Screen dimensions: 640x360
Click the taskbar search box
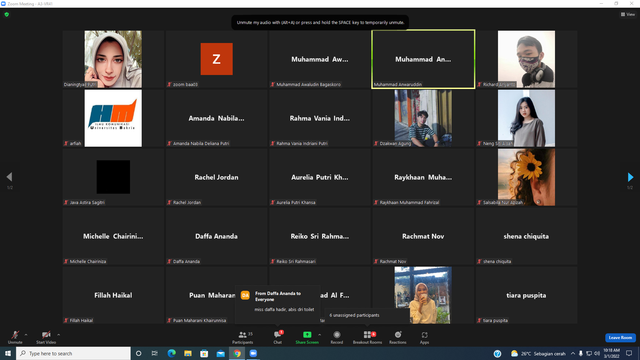[x=73, y=353]
